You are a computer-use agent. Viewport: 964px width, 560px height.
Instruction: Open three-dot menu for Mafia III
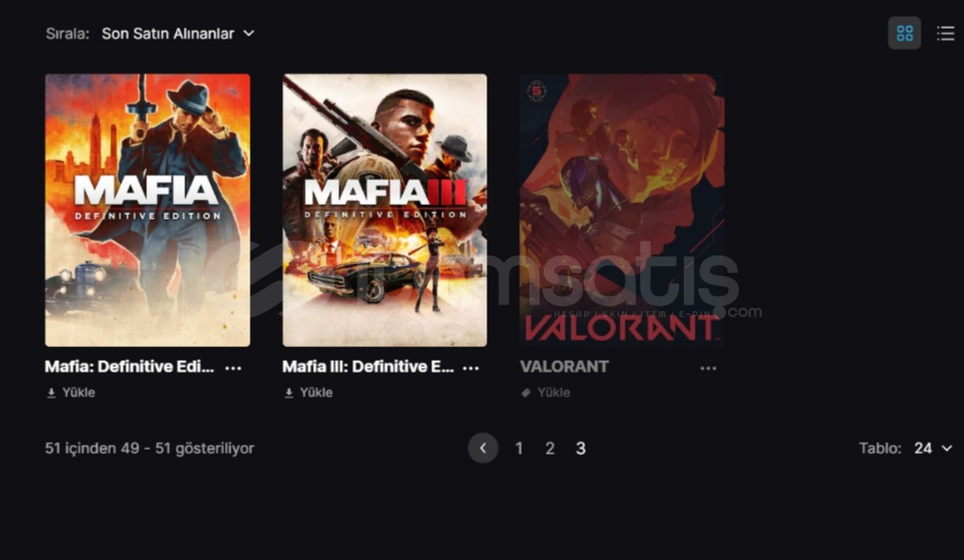pos(471,368)
